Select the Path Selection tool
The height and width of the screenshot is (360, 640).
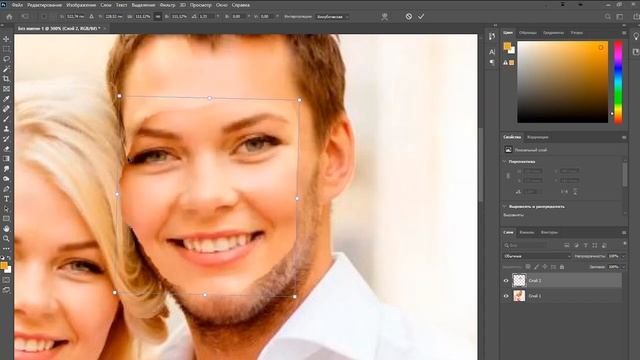[x=6, y=209]
